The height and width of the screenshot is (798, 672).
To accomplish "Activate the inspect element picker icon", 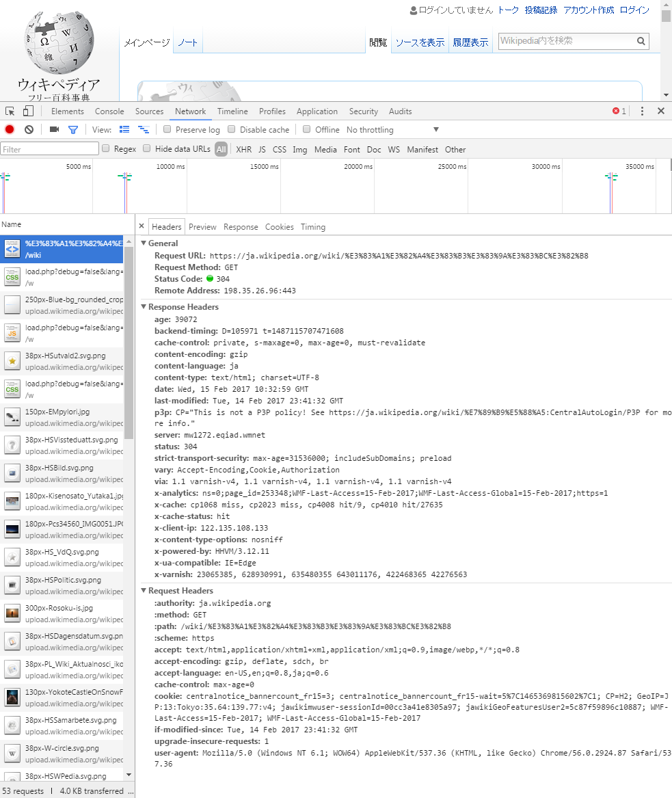I will click(10, 111).
